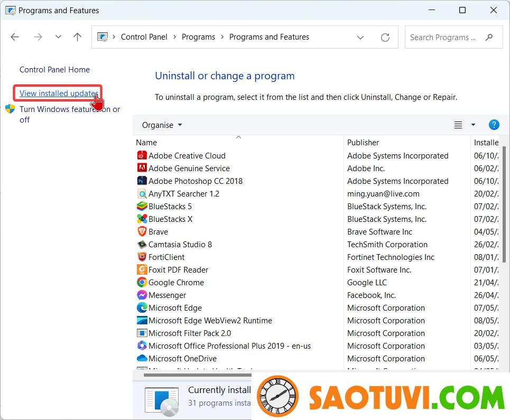Go up one level with the Up arrow
Viewport: 510px width, 420px height.
tap(77, 37)
